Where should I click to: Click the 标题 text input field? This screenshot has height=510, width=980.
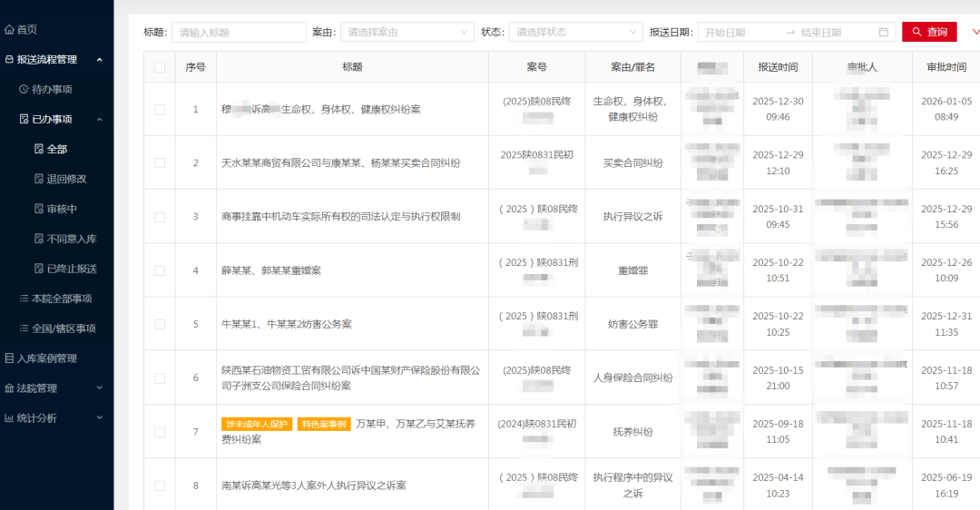tap(239, 32)
